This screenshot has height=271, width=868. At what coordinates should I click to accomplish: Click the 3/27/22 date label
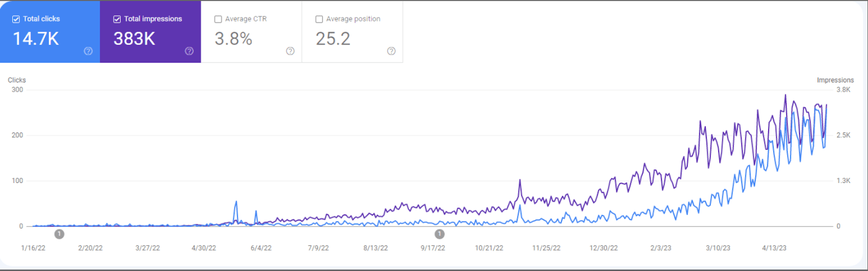pos(148,248)
